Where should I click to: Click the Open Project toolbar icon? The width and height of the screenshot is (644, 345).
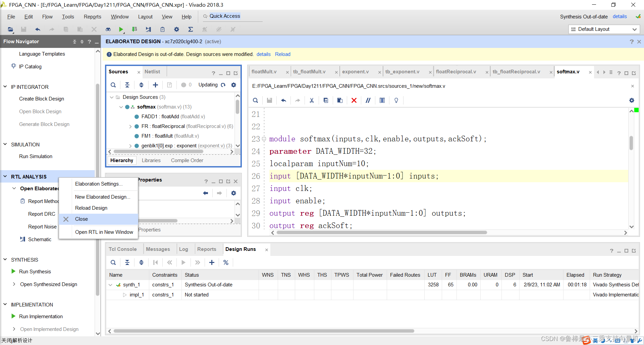tap(10, 29)
